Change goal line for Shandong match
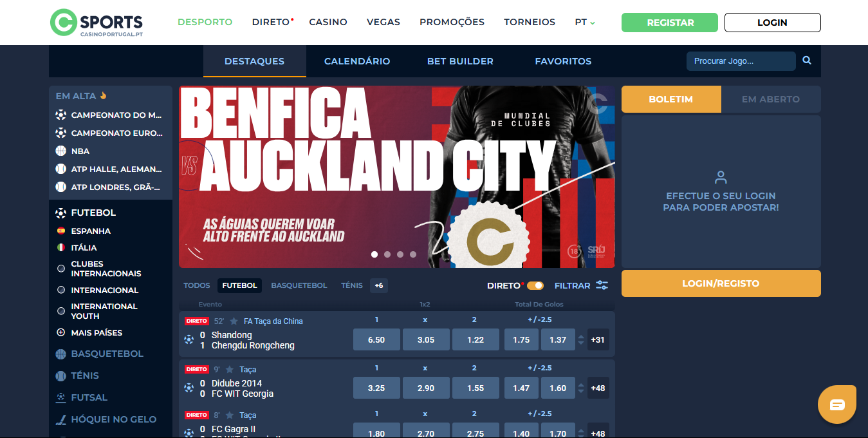The width and height of the screenshot is (868, 438). click(x=582, y=339)
